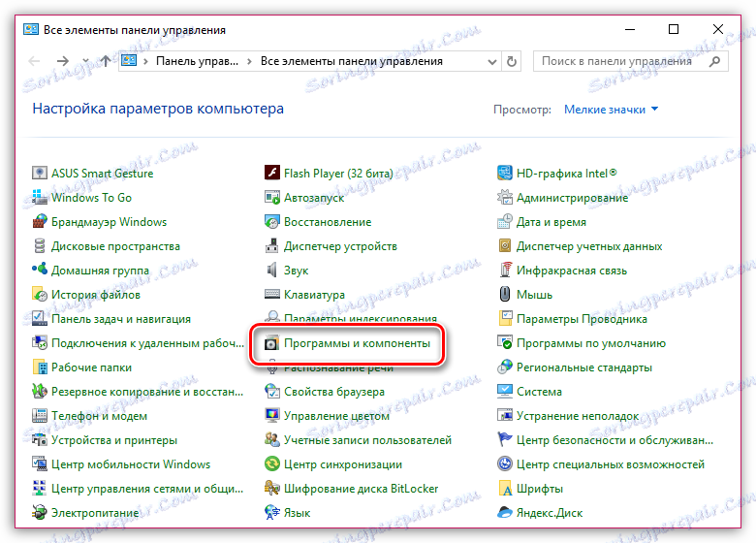Screen dimensions: 756x543
Task: Click the Электропитание power icon
Action: 39,512
